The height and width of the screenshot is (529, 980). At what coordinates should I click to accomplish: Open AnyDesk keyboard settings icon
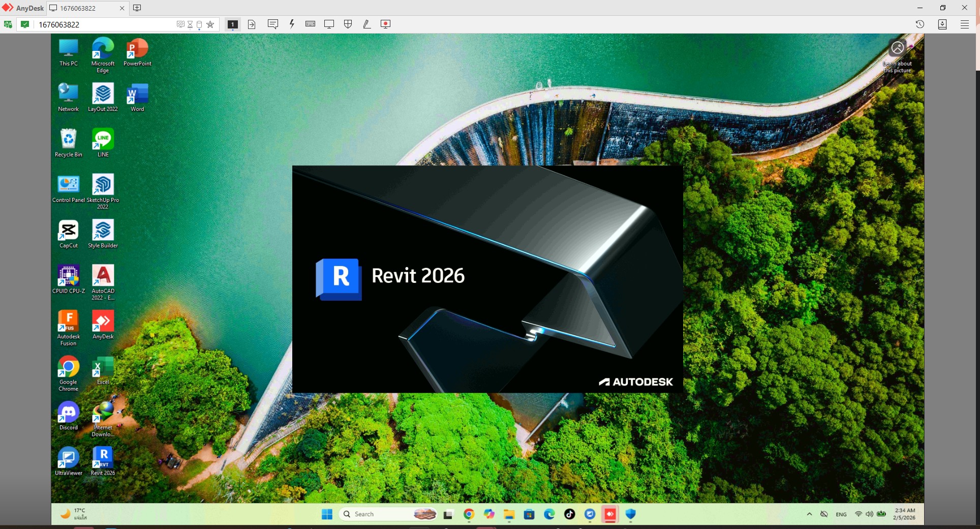tap(310, 24)
